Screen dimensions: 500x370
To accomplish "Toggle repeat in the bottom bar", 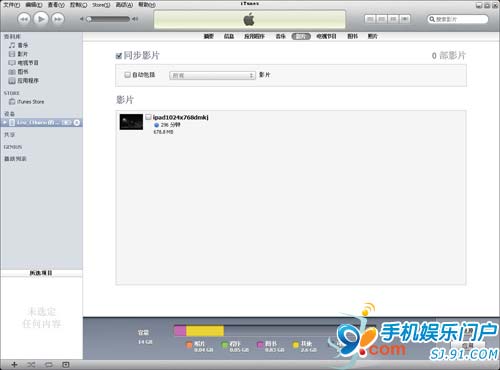I will [49, 365].
